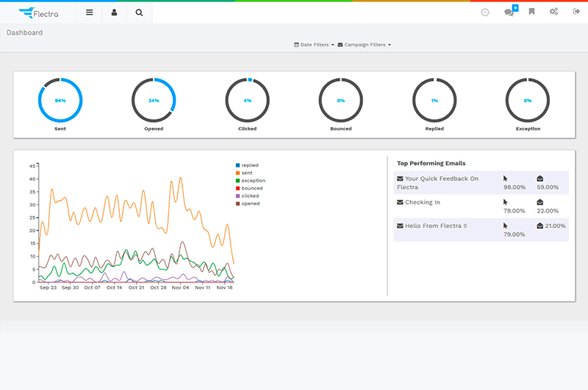
Task: Click the clock activities icon
Action: pos(485,13)
